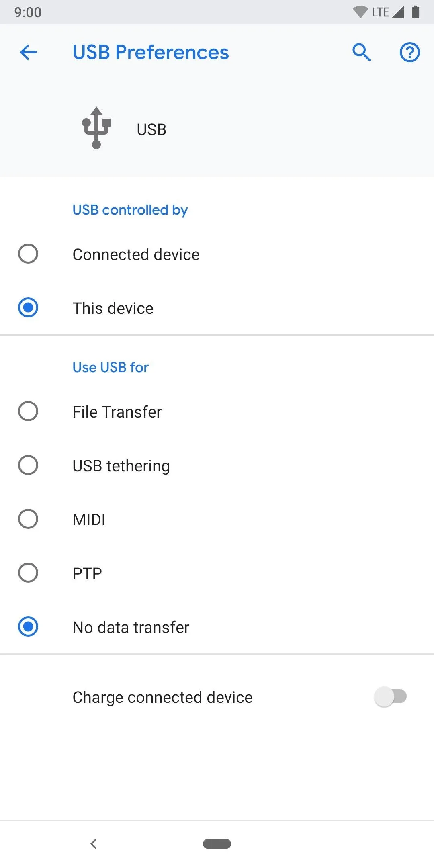Choose the PTP mode
434x868 pixels.
(x=217, y=573)
